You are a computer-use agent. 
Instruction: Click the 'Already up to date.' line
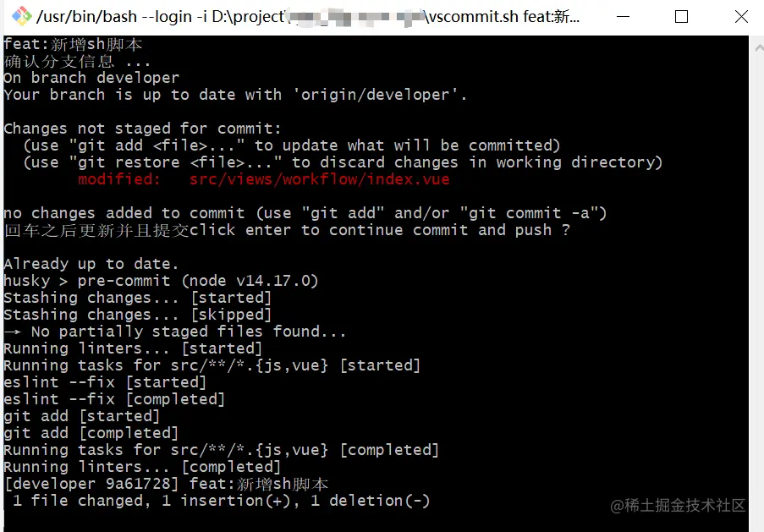91,264
